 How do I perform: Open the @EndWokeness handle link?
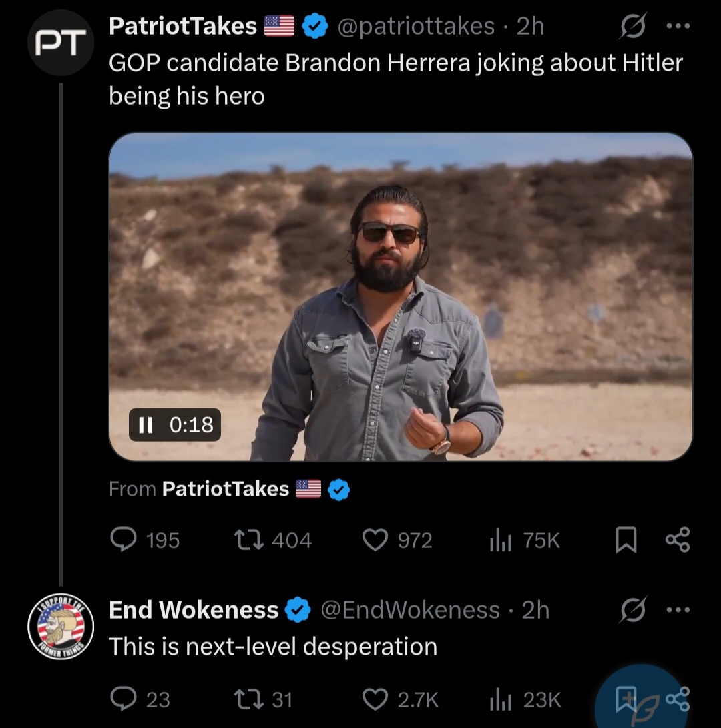[x=411, y=610]
